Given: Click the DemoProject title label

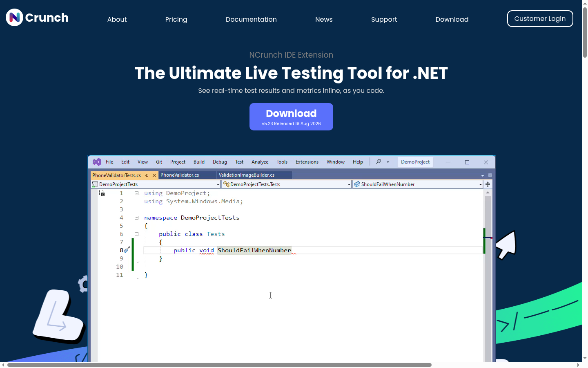Looking at the screenshot, I should pos(415,162).
